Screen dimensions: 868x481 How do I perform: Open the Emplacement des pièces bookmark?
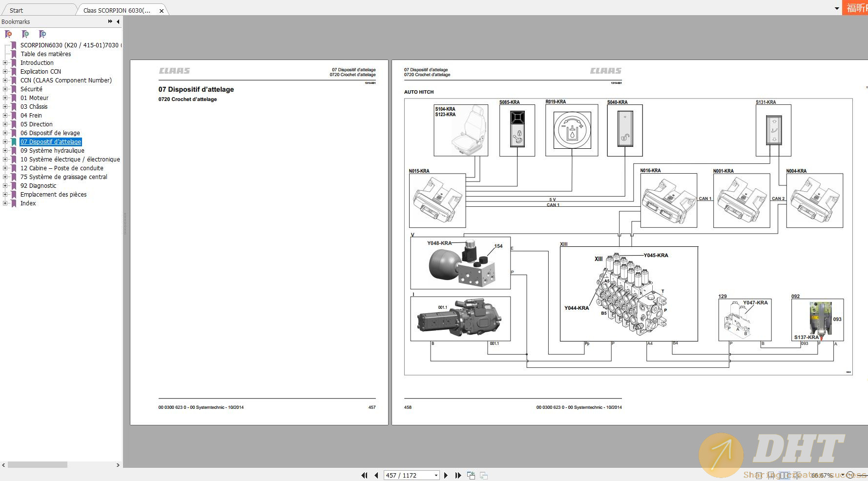(x=53, y=194)
